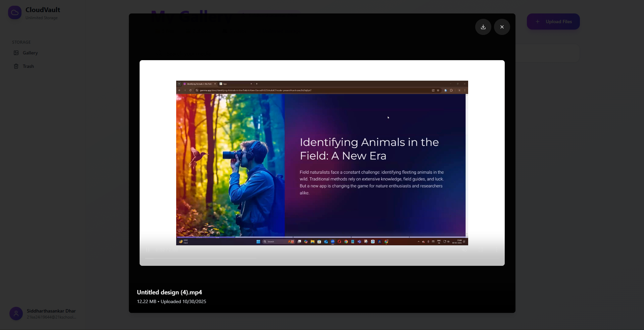This screenshot has height=330, width=644.
Task: Click the file name Untitled design (4).mp4
Action: [x=169, y=292]
